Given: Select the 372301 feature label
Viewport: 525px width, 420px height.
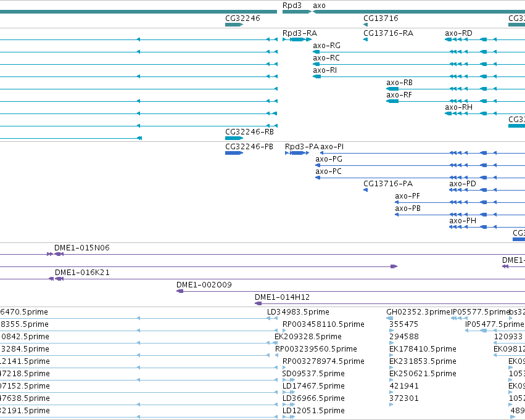Looking at the screenshot, I should point(404,398).
